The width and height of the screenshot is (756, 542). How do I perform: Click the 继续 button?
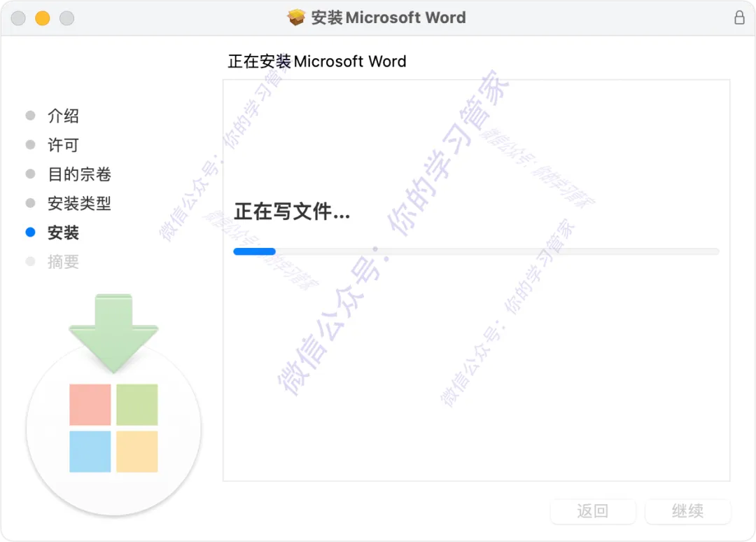pyautogui.click(x=688, y=511)
